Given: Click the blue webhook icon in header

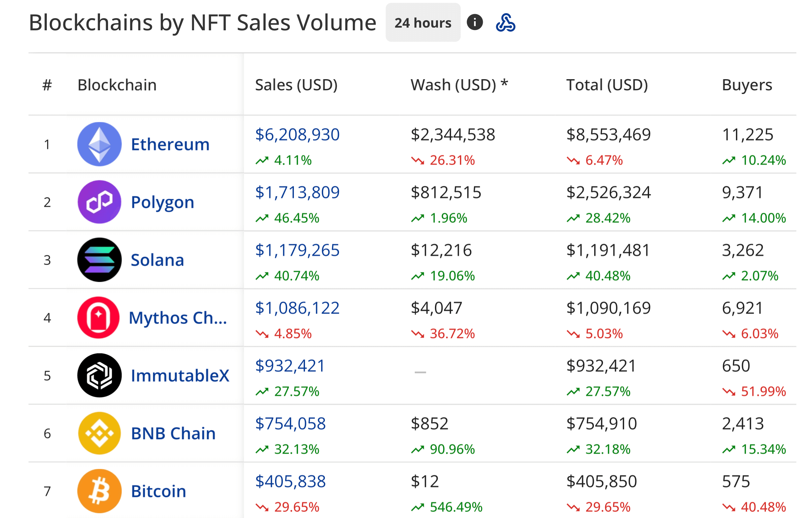Looking at the screenshot, I should (505, 23).
